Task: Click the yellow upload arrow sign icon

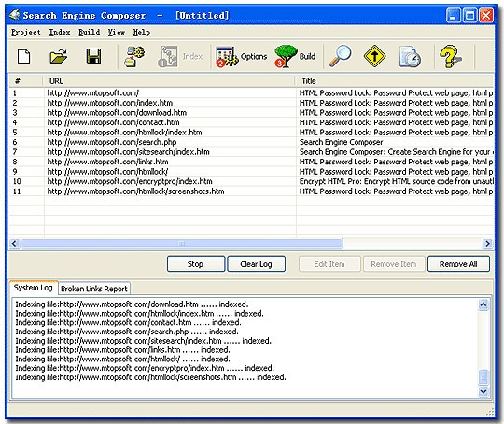Action: pos(374,57)
